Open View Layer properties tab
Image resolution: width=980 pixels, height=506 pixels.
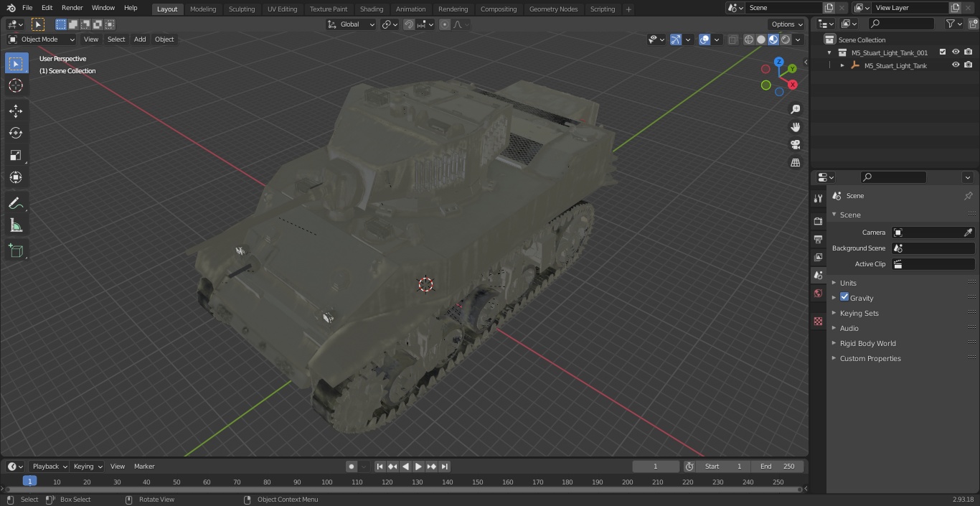tap(818, 257)
